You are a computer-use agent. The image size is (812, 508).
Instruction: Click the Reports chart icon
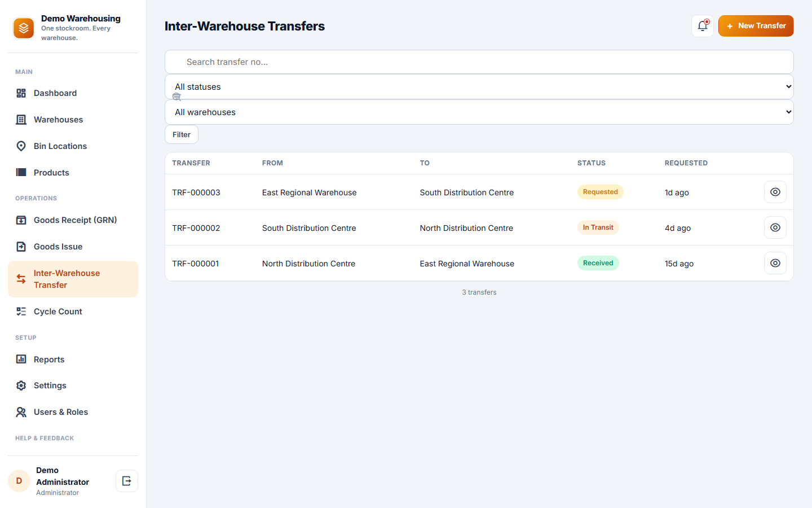(x=21, y=359)
